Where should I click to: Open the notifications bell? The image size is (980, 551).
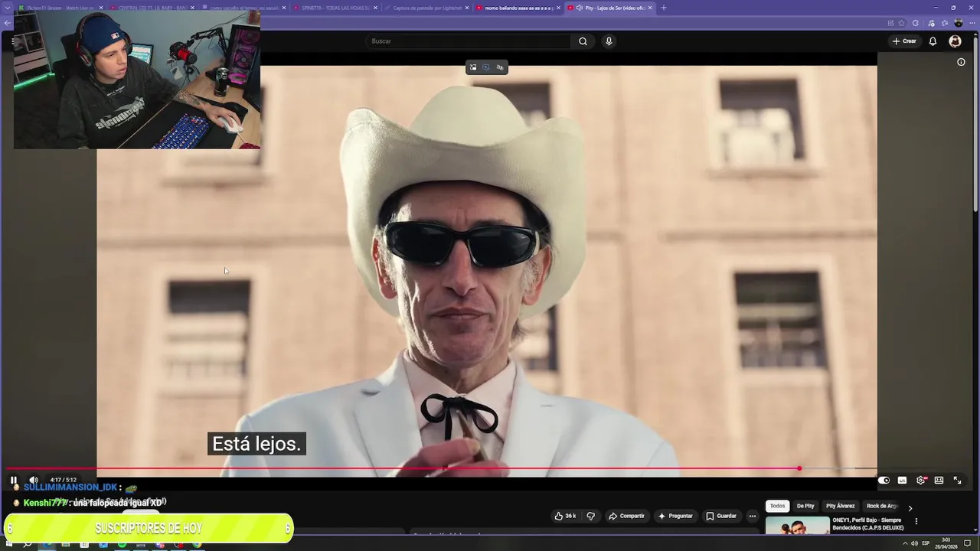click(x=933, y=41)
